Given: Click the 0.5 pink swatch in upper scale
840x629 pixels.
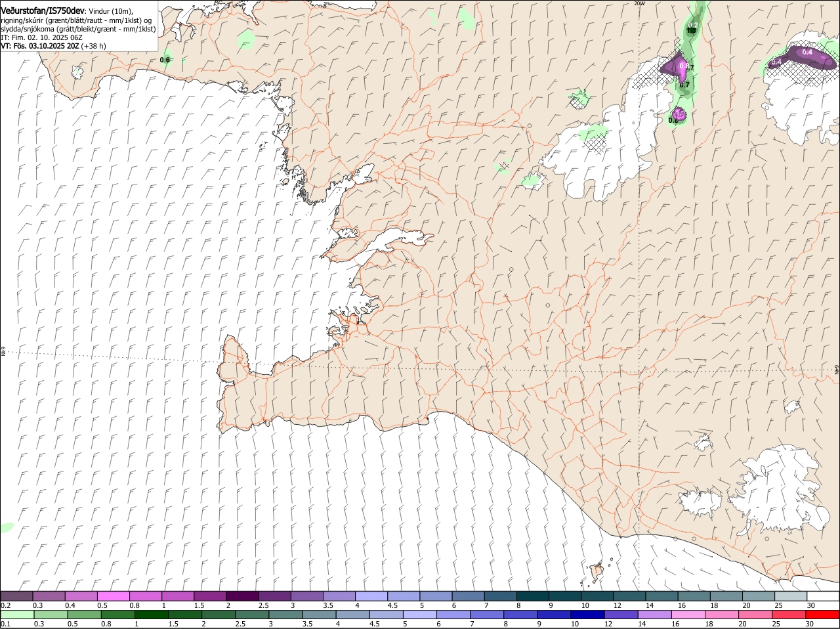Looking at the screenshot, I should [x=113, y=596].
